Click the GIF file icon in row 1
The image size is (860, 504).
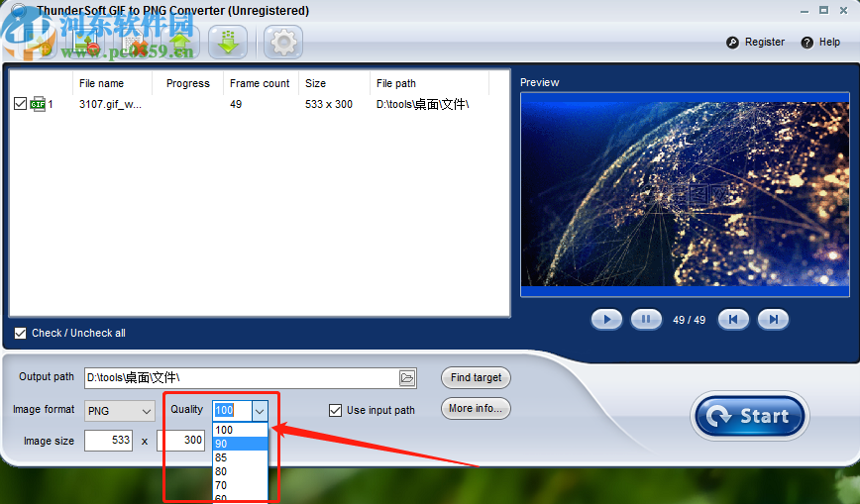point(38,104)
